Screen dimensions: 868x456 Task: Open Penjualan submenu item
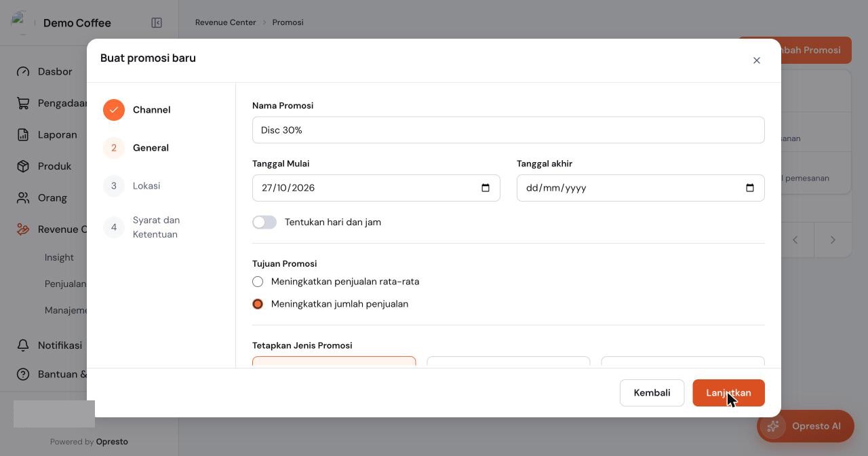(x=66, y=284)
